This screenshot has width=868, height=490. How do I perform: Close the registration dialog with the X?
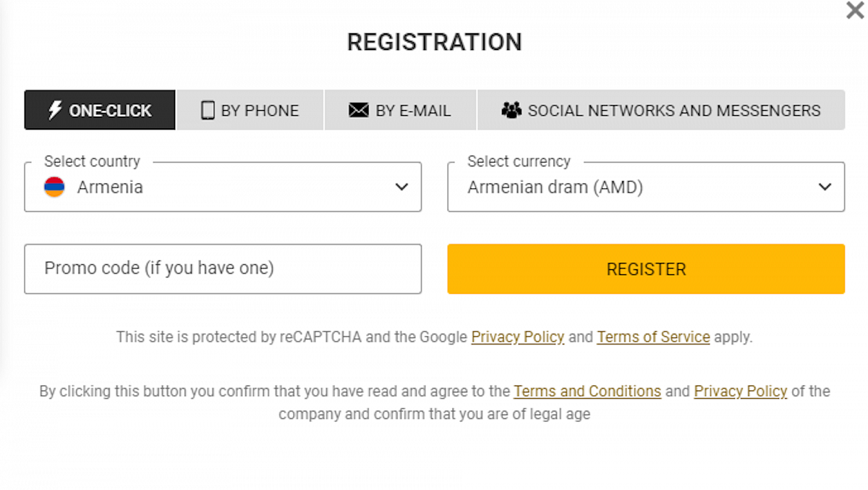coord(854,11)
